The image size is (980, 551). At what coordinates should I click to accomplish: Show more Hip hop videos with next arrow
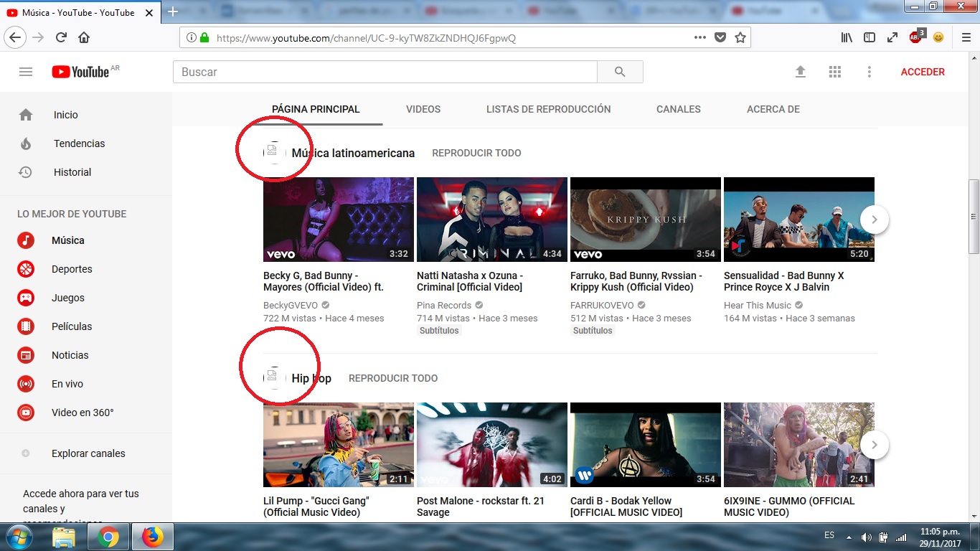coord(875,445)
